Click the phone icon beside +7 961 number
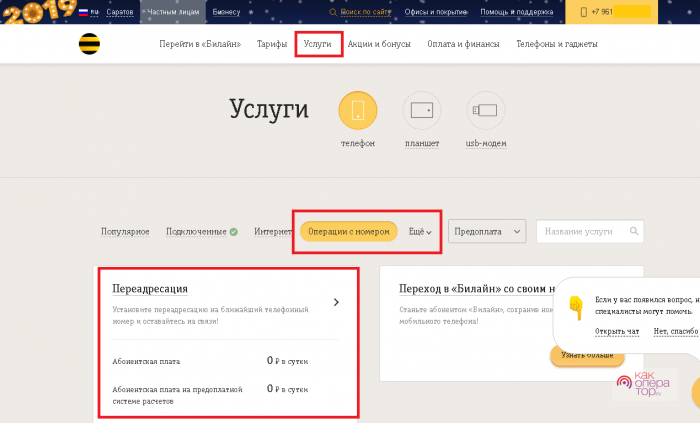 pyautogui.click(x=583, y=12)
